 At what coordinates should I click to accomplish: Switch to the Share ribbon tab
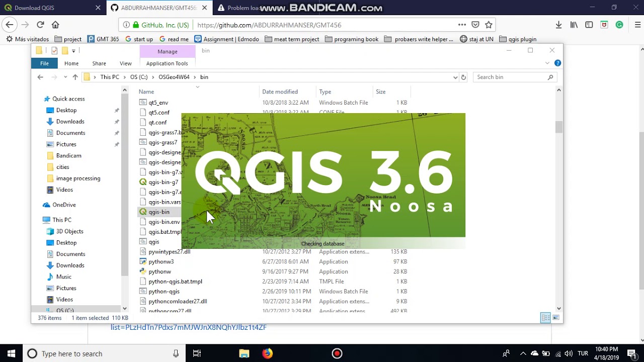tap(99, 63)
